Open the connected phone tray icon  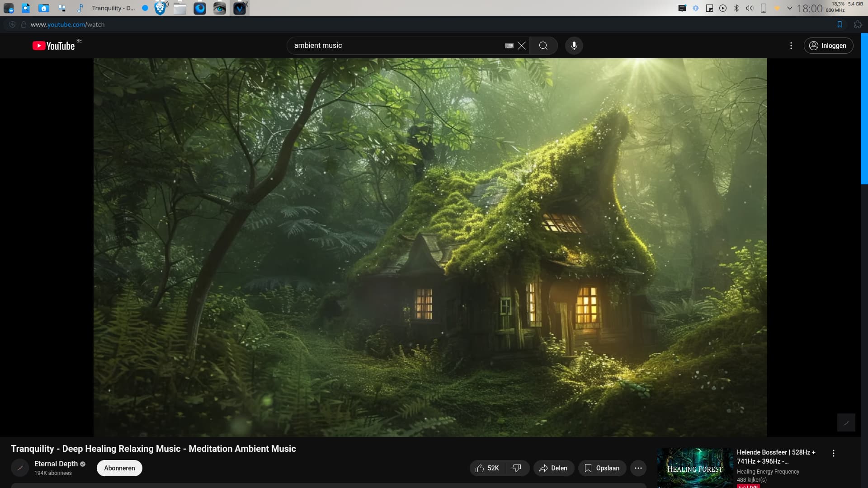point(764,8)
